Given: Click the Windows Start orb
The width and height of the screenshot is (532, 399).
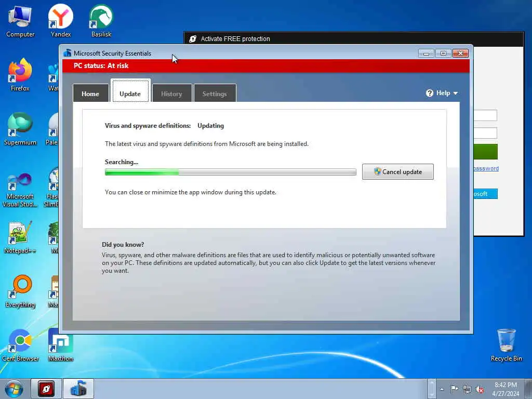Looking at the screenshot, I should 14,389.
